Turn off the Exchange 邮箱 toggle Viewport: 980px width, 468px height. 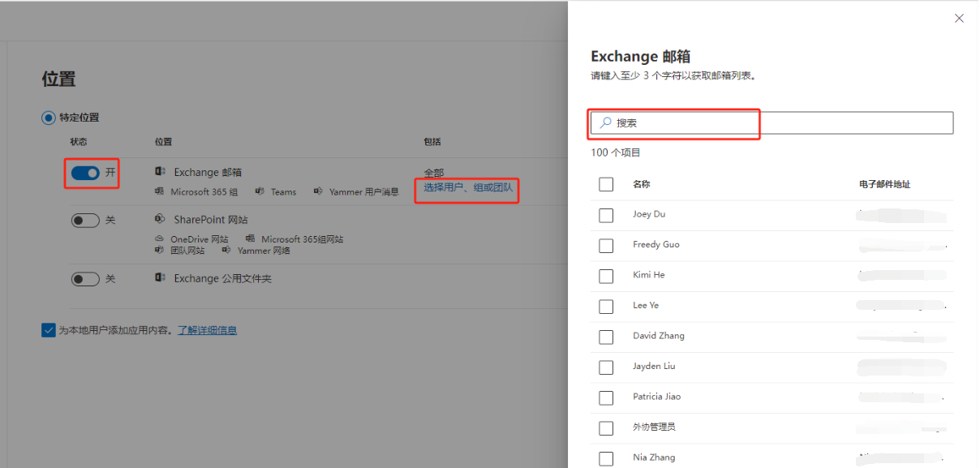(86, 173)
